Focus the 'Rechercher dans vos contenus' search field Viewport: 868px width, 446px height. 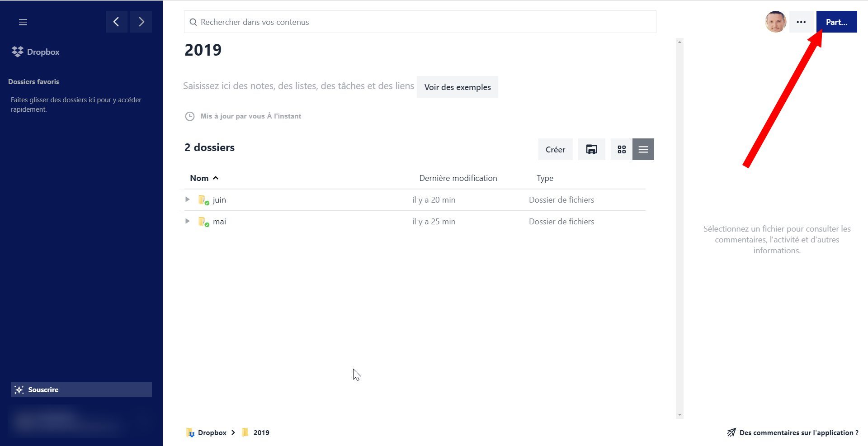pyautogui.click(x=420, y=22)
